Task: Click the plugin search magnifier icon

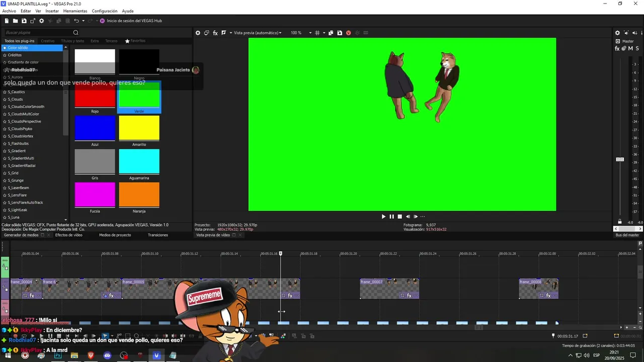Action: click(x=76, y=33)
